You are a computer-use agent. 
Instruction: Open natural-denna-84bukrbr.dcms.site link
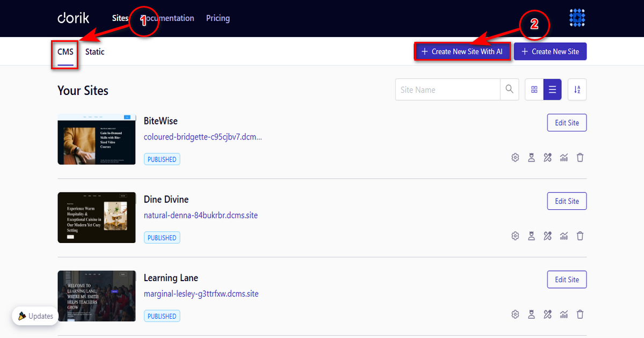coord(201,215)
